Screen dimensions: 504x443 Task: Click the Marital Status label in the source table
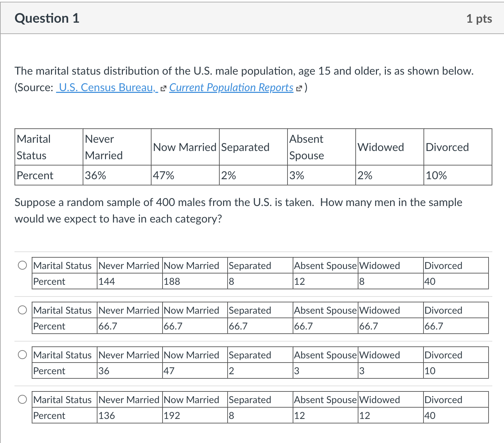(x=33, y=147)
